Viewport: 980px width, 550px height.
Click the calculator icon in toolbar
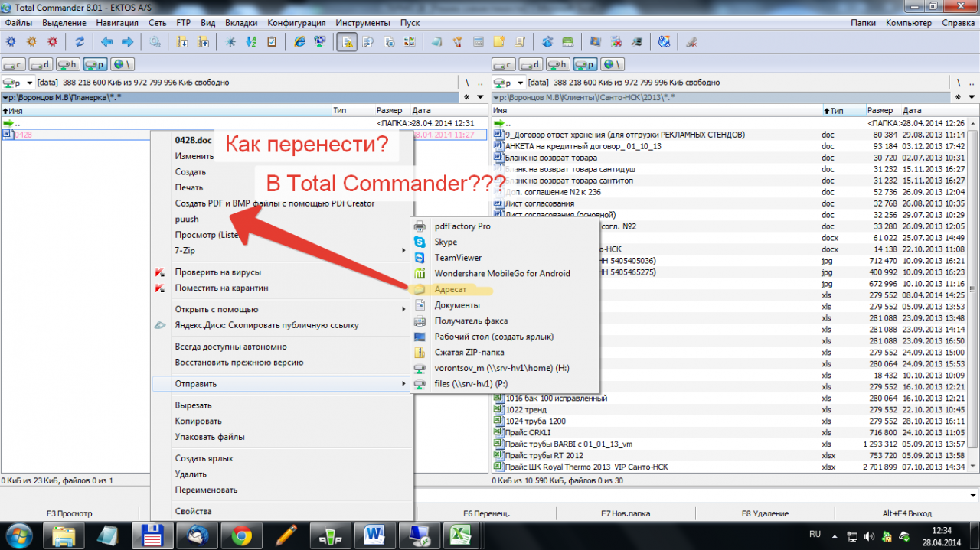tap(479, 42)
